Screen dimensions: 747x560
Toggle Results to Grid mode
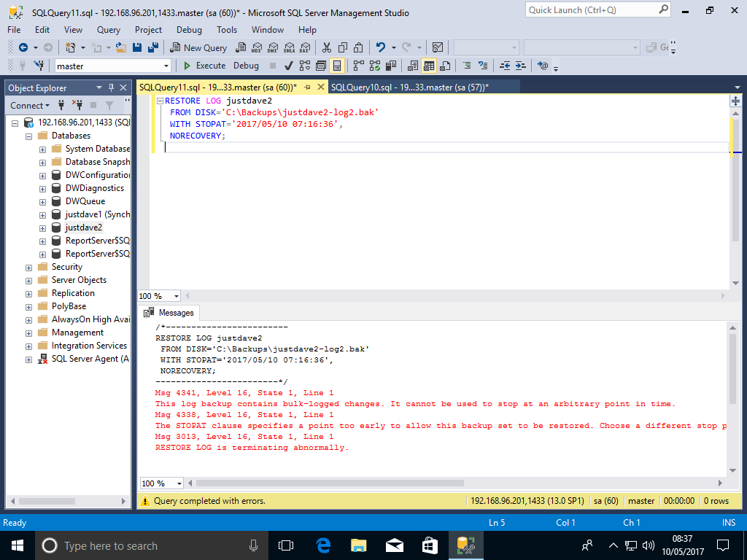[x=429, y=66]
